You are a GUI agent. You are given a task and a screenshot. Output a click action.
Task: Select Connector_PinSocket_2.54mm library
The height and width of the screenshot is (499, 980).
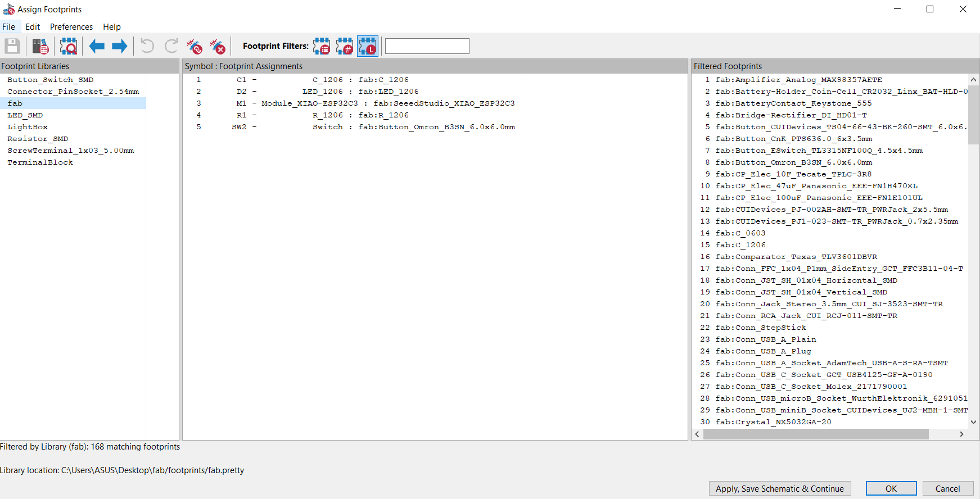73,92
